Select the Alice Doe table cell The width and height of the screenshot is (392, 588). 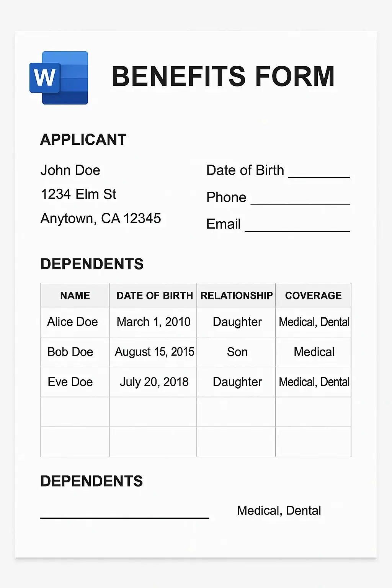tap(75, 322)
